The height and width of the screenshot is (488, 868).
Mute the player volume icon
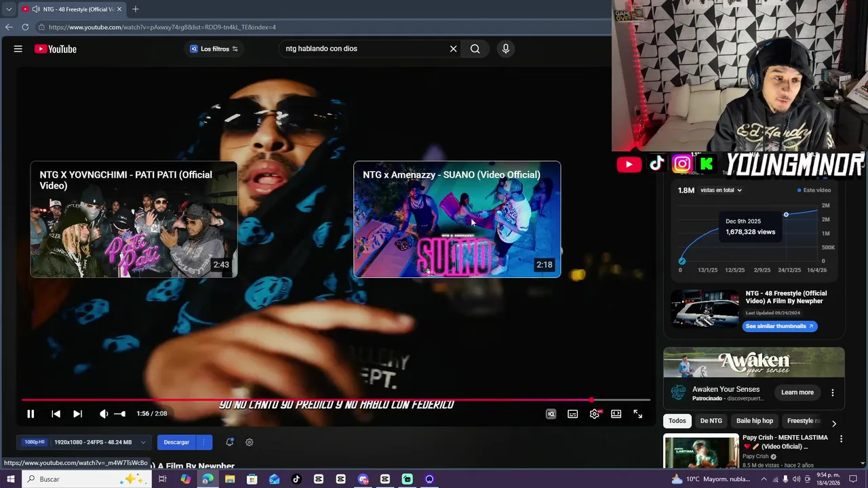[x=104, y=414]
